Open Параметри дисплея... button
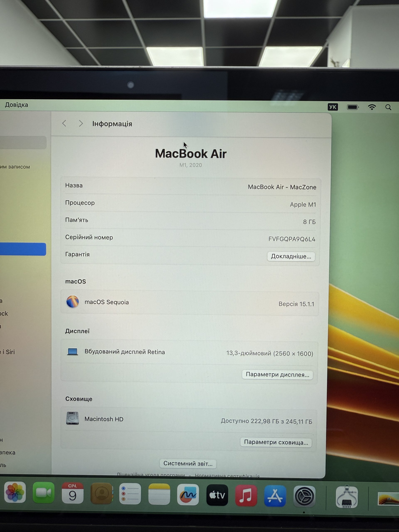Screen dimensions: 399x532 (277, 375)
